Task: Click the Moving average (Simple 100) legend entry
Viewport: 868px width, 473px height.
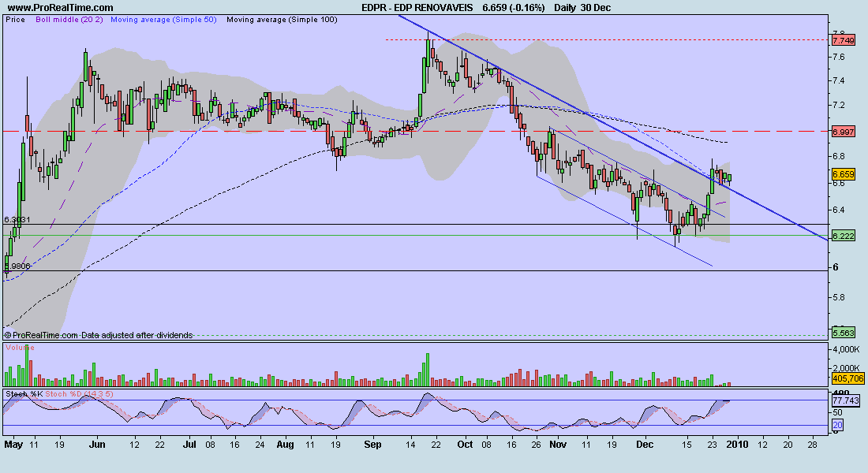Action: coord(282,20)
